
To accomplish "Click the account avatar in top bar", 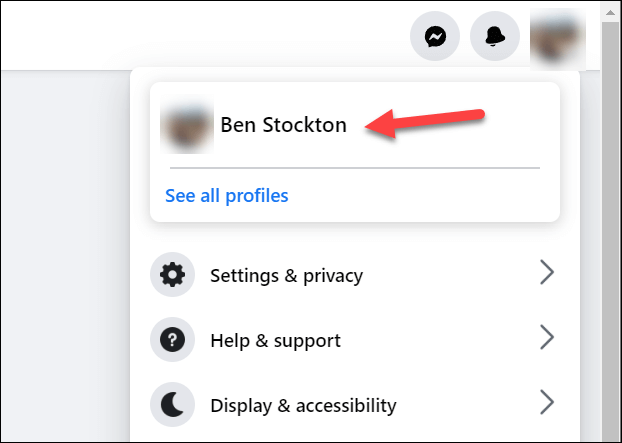I will pyautogui.click(x=557, y=37).
